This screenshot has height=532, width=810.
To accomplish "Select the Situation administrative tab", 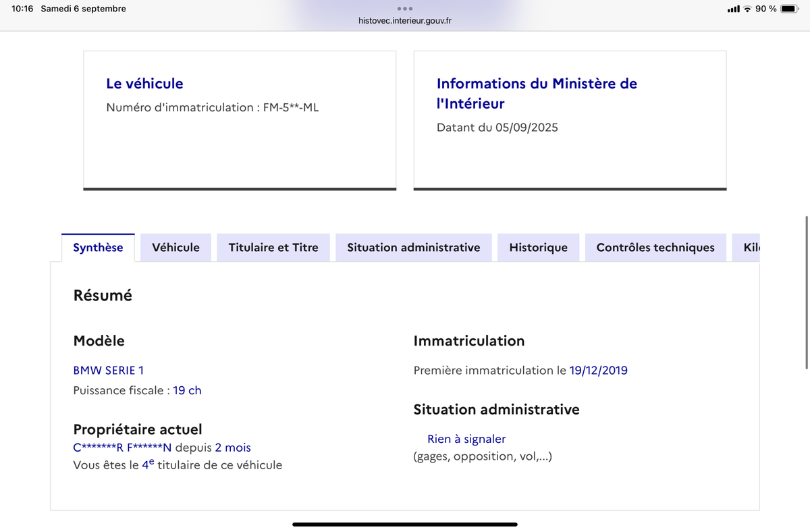I will click(x=414, y=247).
